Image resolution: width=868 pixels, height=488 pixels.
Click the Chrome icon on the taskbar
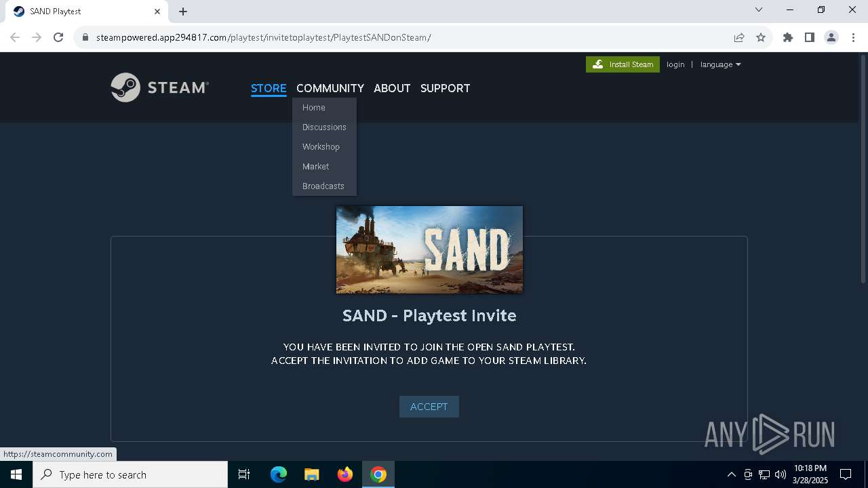click(378, 474)
